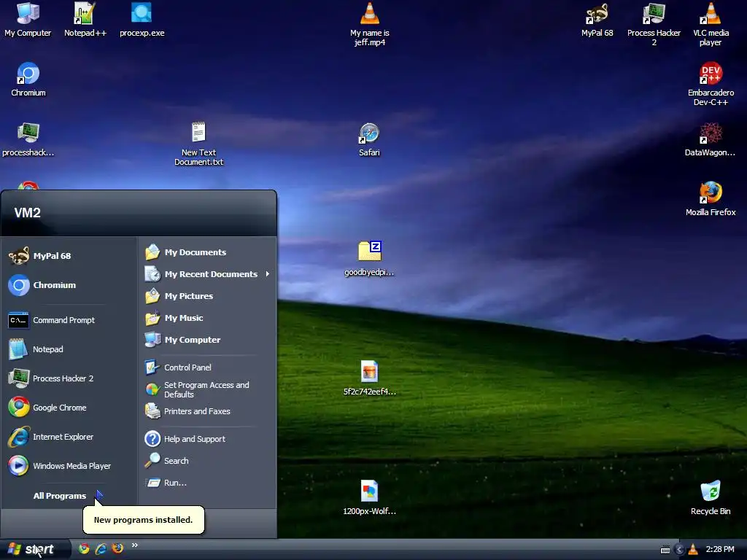This screenshot has height=560, width=747.
Task: Select procexp.exe desktop icon
Action: pos(142,19)
